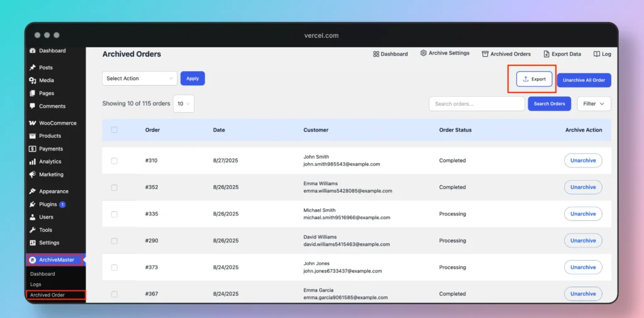644x318 pixels.
Task: Open the 10 per page dropdown
Action: [184, 104]
